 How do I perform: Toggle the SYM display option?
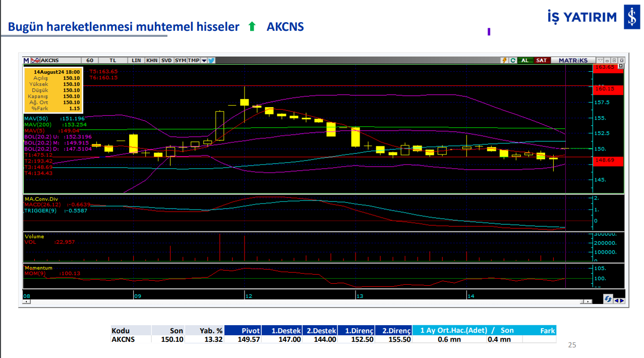click(x=180, y=60)
